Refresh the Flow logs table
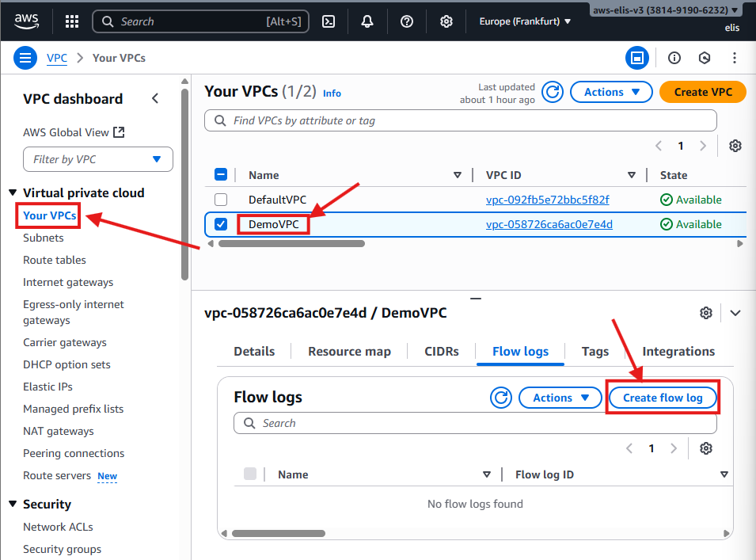This screenshot has height=560, width=756. pyautogui.click(x=501, y=398)
